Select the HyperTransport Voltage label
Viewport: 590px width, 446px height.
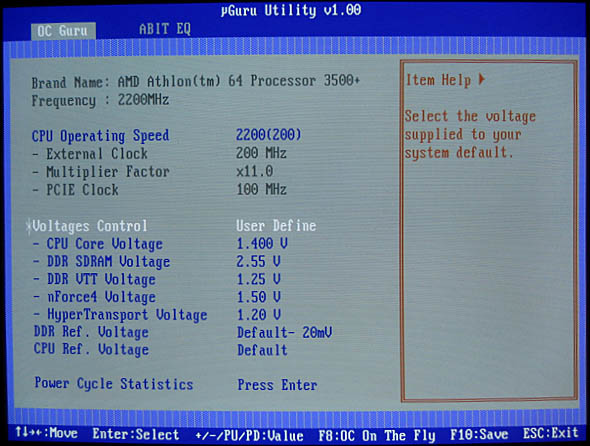[127, 315]
